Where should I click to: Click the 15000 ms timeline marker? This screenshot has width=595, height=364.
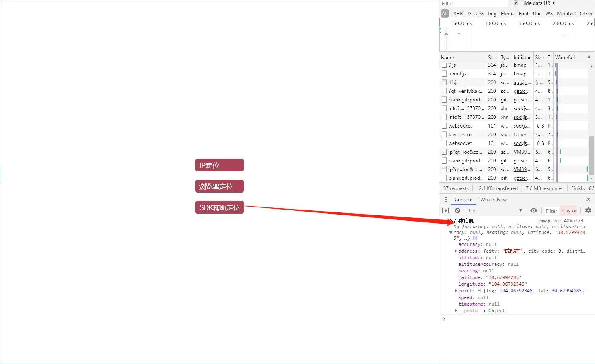tap(529, 24)
